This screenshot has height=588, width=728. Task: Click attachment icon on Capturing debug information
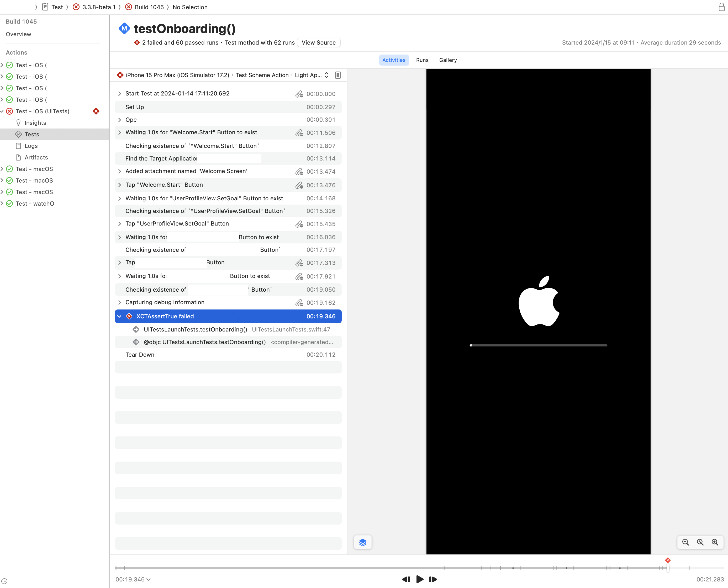[x=299, y=303]
